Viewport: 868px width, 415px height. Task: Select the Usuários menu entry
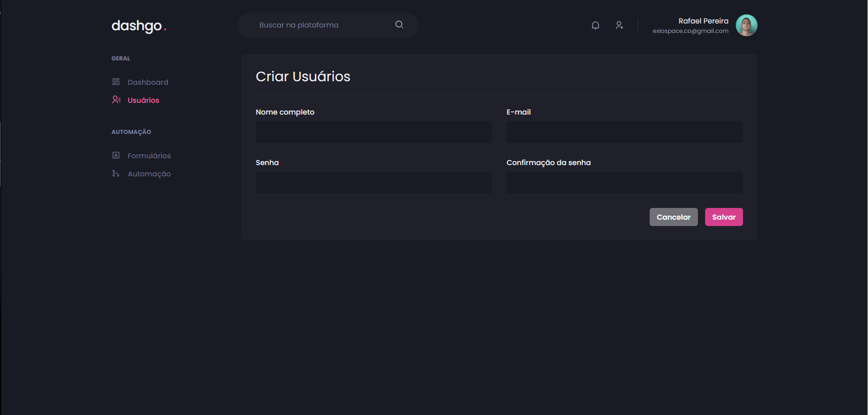pyautogui.click(x=143, y=100)
